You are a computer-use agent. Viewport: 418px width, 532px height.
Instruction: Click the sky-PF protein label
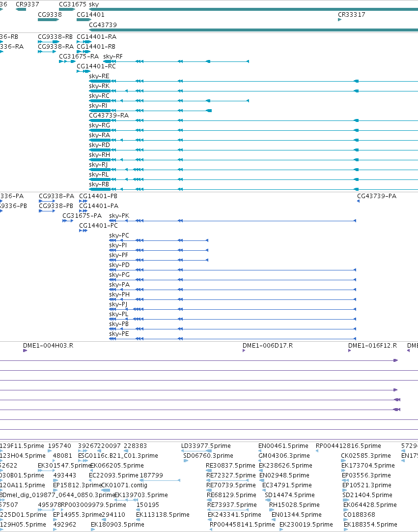(x=119, y=255)
